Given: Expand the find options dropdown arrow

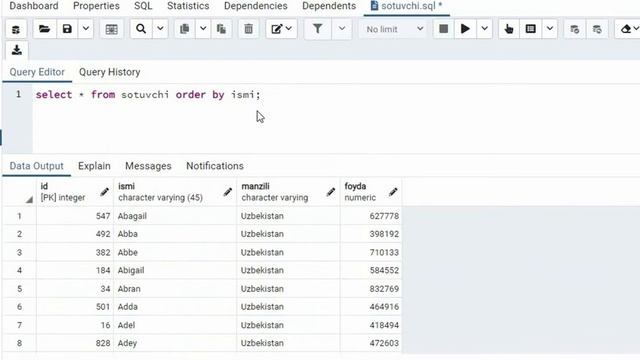Looking at the screenshot, I should pos(160,29).
